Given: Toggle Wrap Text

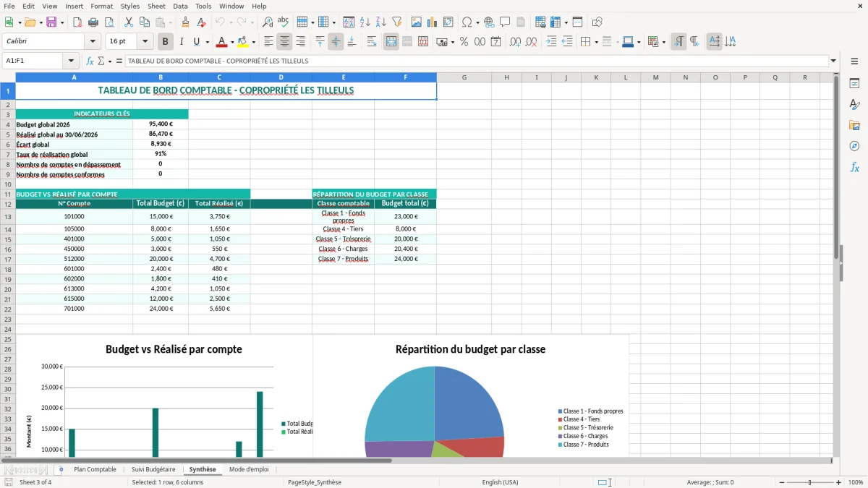Looking at the screenshot, I should click(372, 42).
